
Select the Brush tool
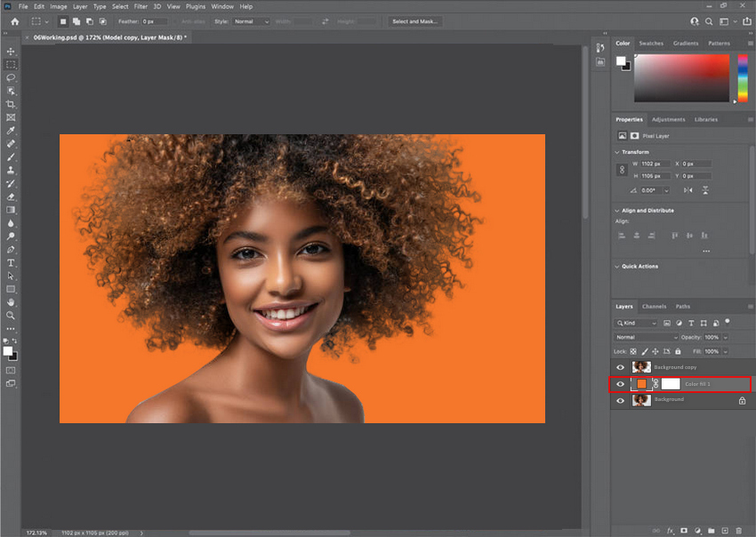coord(11,157)
